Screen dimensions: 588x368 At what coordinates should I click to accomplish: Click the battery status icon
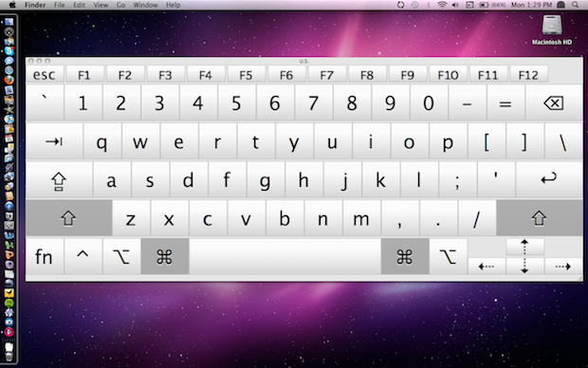(484, 5)
